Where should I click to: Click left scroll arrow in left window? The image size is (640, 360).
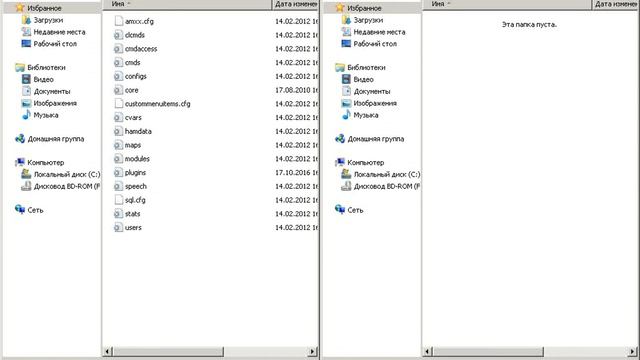coord(108,351)
